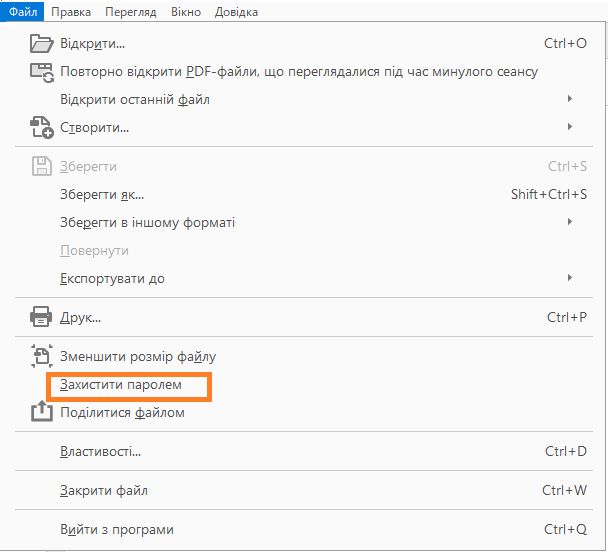Choose 'Зберегти як...' from the menu
This screenshot has width=608, height=552.
point(102,194)
